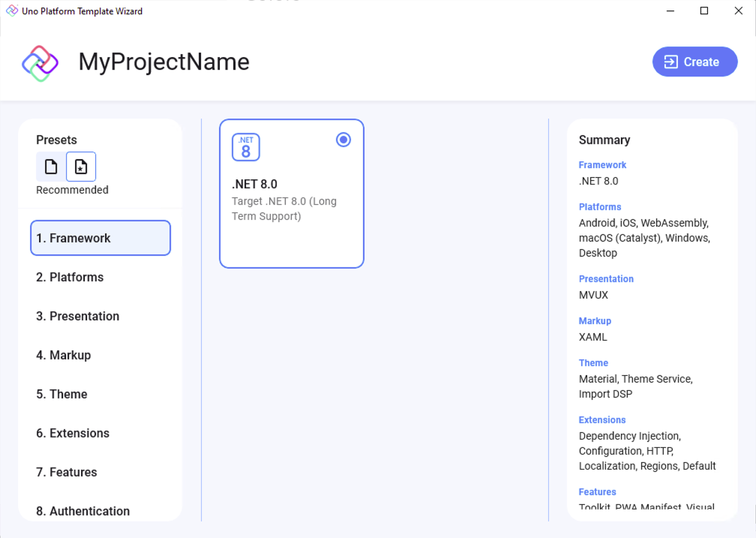Viewport: 756px width, 538px height.
Task: Select the blank document preset icon
Action: coord(50,166)
